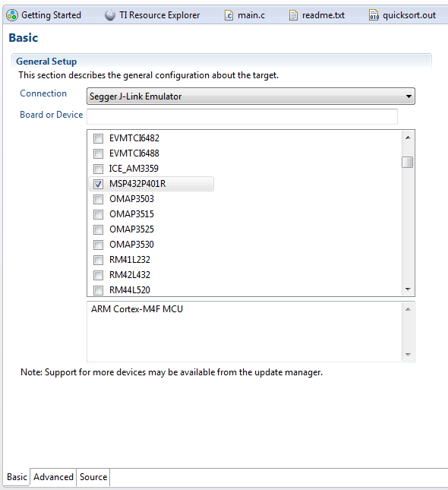Switch to the Source tab
This screenshot has height=490, width=448.
tap(93, 477)
